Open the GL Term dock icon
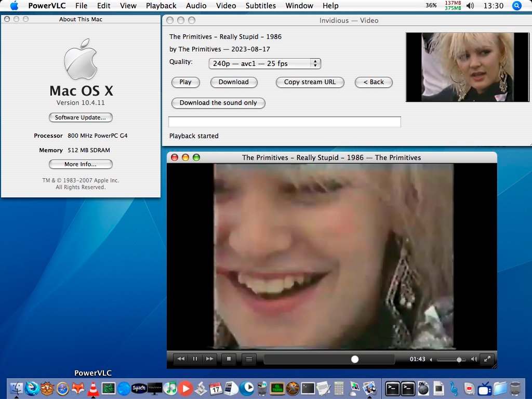The image size is (532, 399). (x=277, y=388)
